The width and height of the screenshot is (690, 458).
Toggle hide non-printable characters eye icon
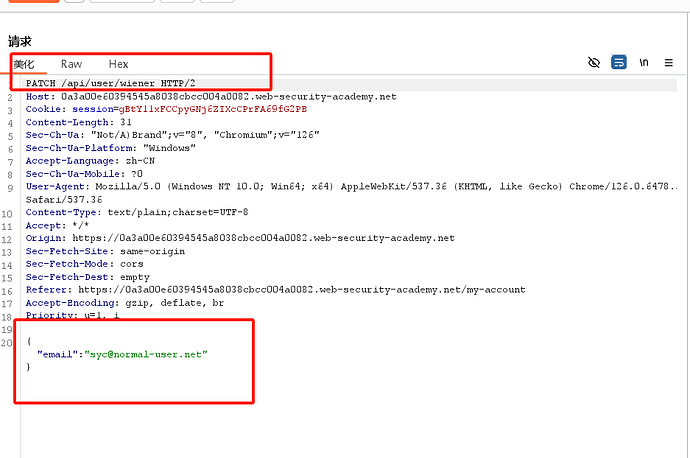tap(594, 62)
